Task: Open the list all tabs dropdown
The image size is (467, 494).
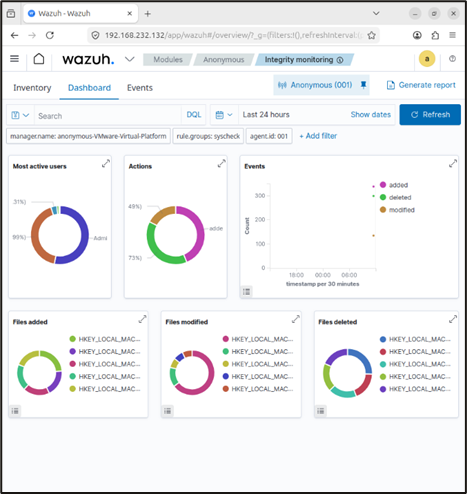Action: click(x=376, y=13)
